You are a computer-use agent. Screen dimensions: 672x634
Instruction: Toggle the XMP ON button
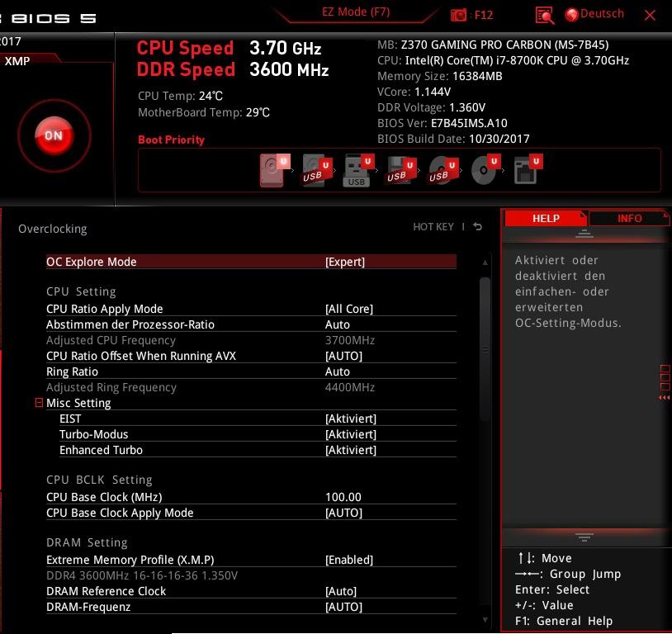(x=54, y=135)
